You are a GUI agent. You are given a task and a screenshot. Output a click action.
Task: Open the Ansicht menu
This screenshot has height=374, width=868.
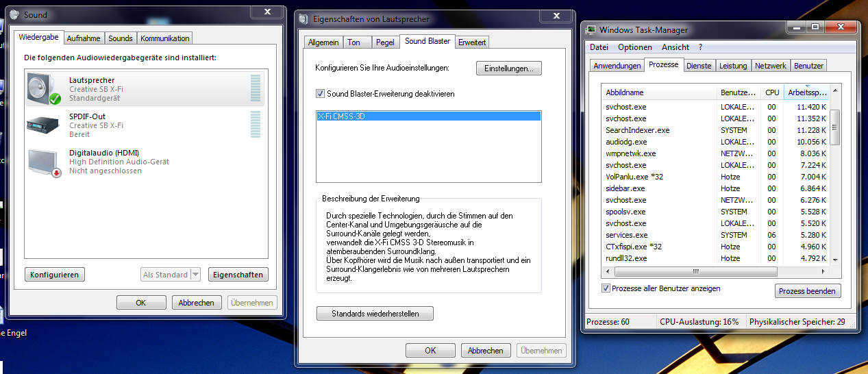pos(675,47)
